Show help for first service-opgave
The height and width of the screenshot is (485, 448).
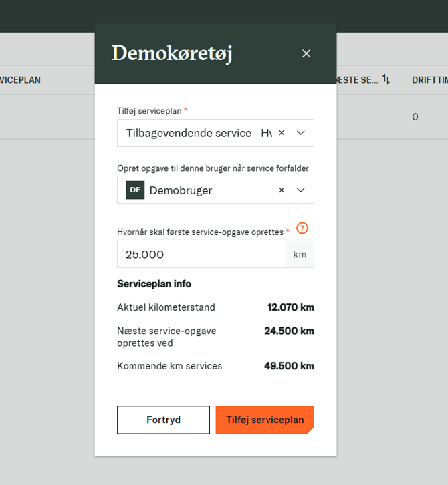pyautogui.click(x=302, y=228)
